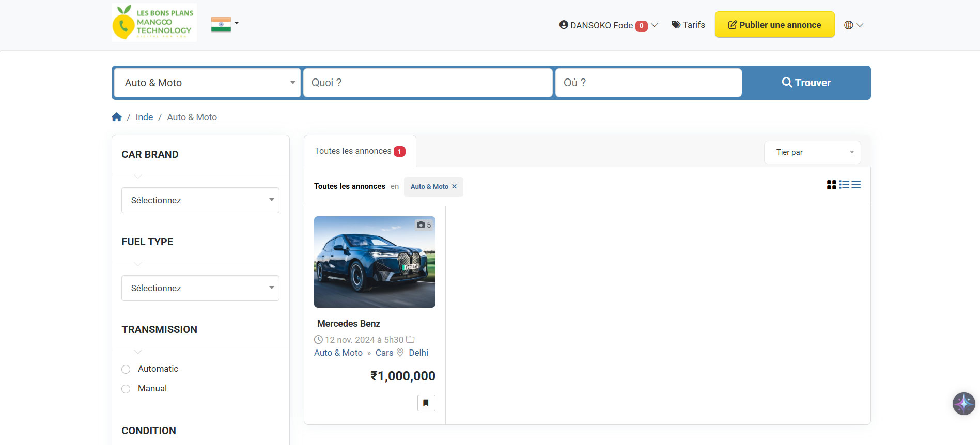Open the Tier par sort dropdown

point(812,152)
